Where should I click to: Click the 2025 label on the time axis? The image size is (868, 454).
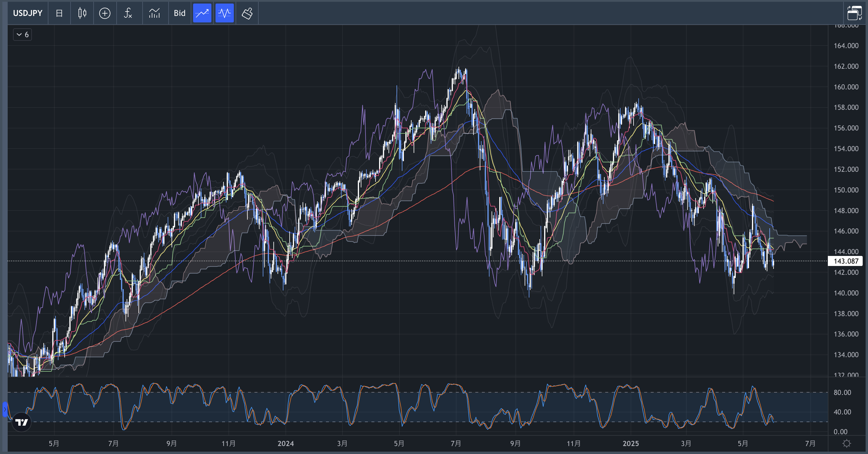[x=631, y=444]
